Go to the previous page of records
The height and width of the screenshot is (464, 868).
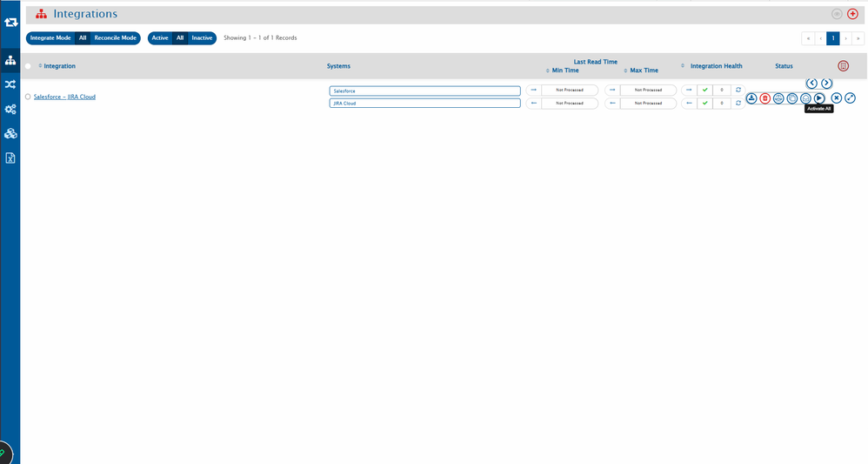click(x=821, y=38)
